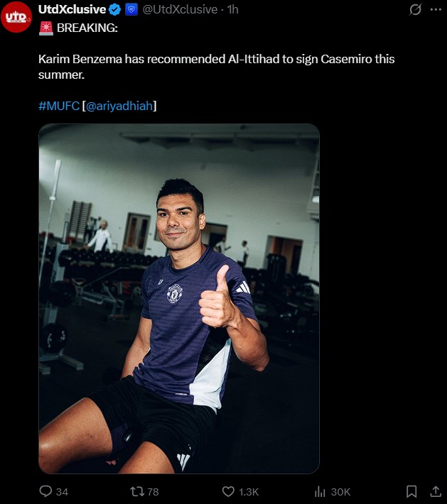447x504 pixels.
Task: Open the #MUFC hashtag link
Action: pos(59,106)
